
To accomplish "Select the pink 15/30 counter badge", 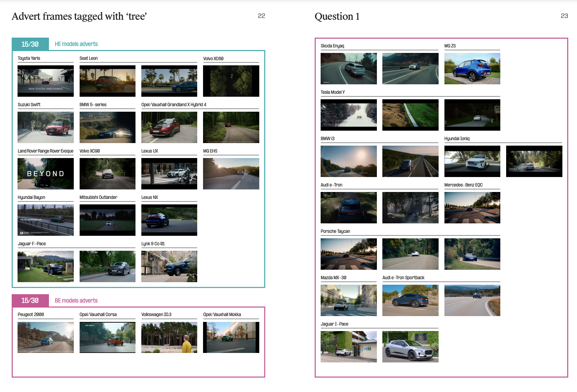I will tap(30, 301).
